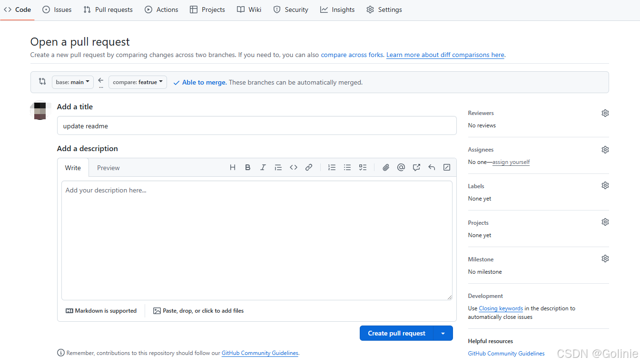This screenshot has width=640, height=364.
Task: Click the Reviewers sidebar heading
Action: pos(481,113)
